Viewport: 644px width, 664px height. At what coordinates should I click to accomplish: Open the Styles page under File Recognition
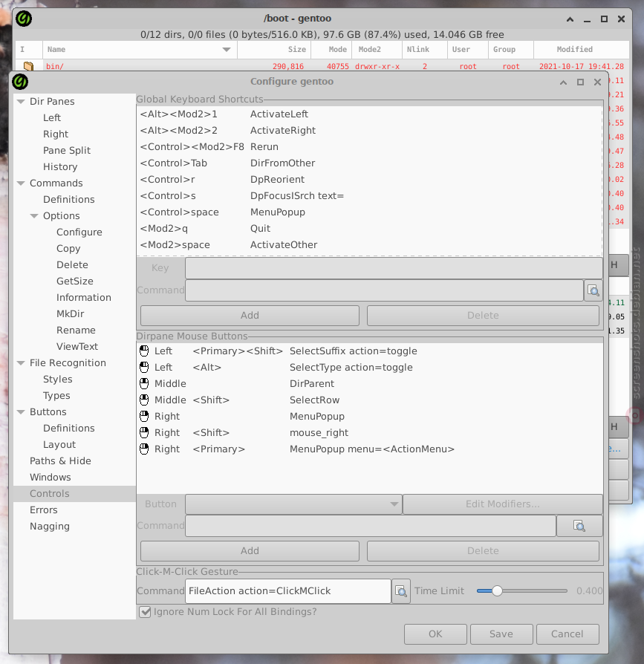coord(58,380)
